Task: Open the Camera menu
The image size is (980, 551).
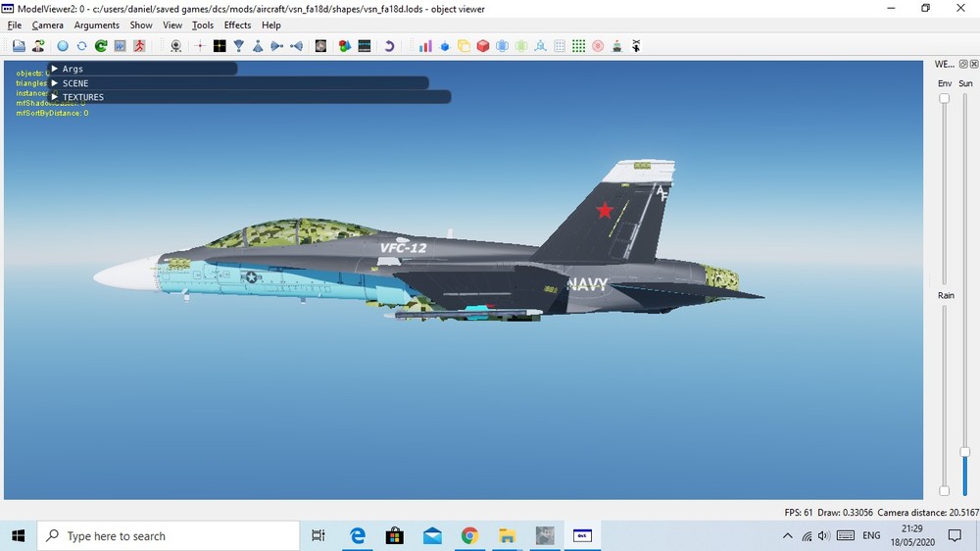Action: 47,25
